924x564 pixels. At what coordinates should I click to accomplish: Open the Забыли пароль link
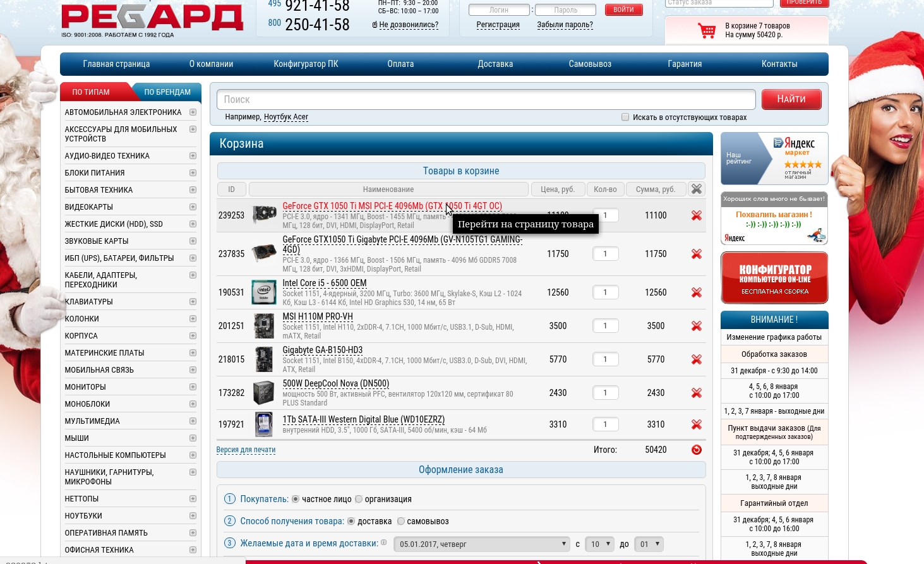[565, 25]
